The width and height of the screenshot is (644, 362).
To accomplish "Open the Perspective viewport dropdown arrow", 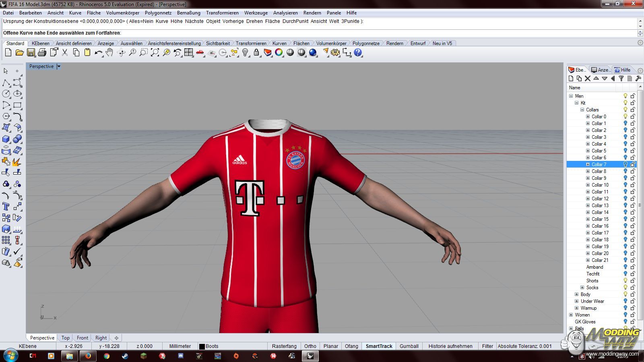I will 59,66.
